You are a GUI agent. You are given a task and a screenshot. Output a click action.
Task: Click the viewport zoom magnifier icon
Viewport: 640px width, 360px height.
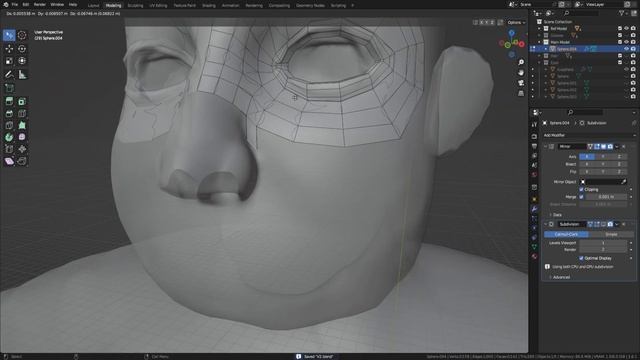coord(521,62)
